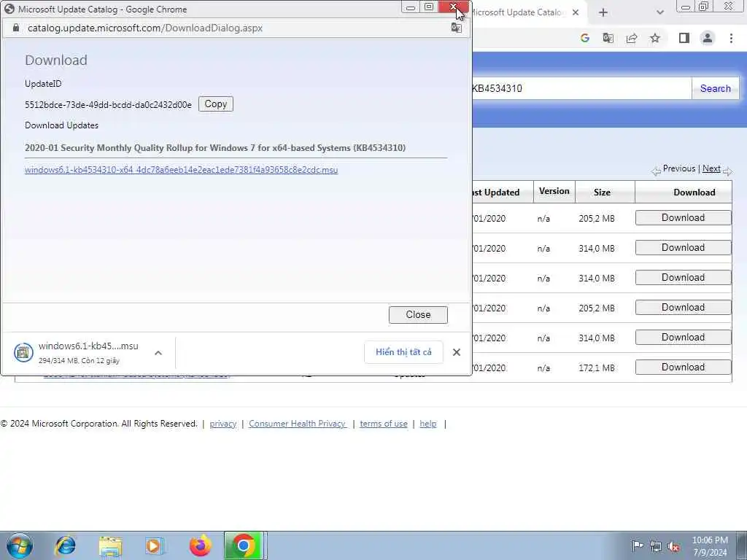Viewport: 747px width, 560px height.
Task: Click the lock icon in popup address bar
Action: 16,28
